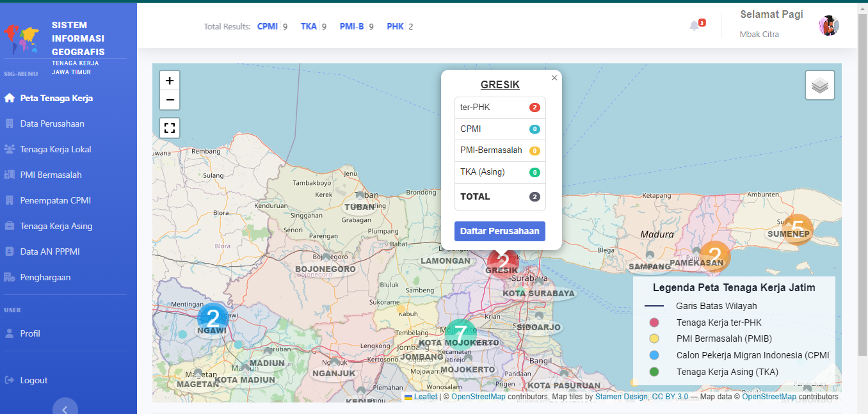The width and height of the screenshot is (868, 414).
Task: Zoom in using the plus map control
Action: (x=169, y=81)
